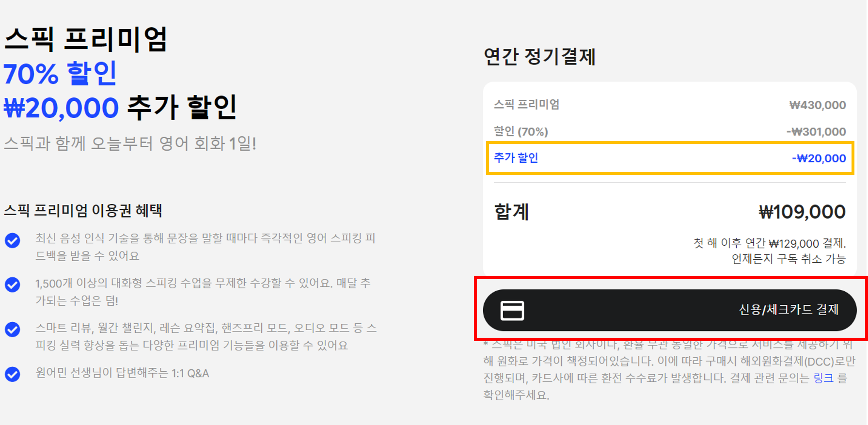Click 첫 해 이후 연간 ₩129,000 결제 note

[770, 243]
